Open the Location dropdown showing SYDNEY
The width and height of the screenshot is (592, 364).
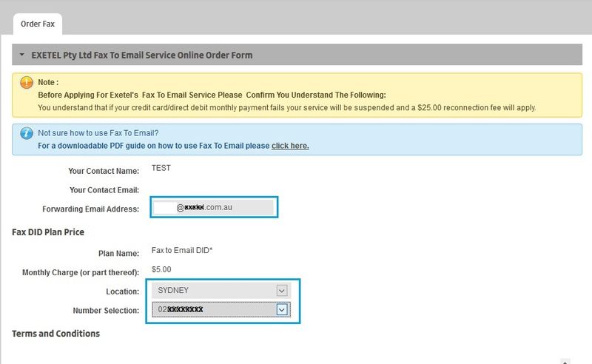click(x=221, y=290)
